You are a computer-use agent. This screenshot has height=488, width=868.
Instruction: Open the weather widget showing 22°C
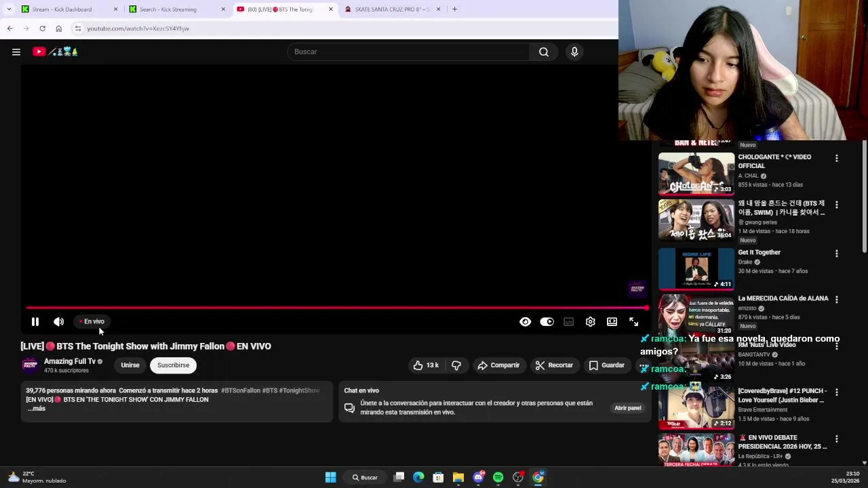37,477
